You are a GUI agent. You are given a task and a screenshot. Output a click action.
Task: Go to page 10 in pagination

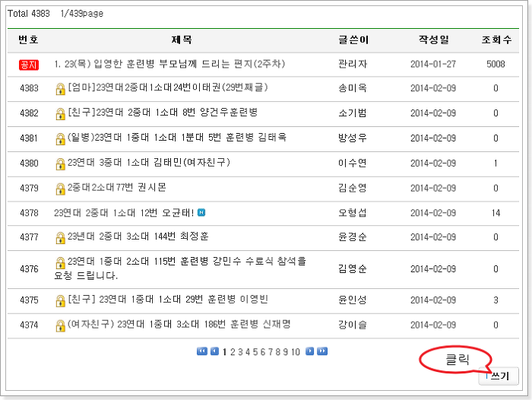[296, 352]
